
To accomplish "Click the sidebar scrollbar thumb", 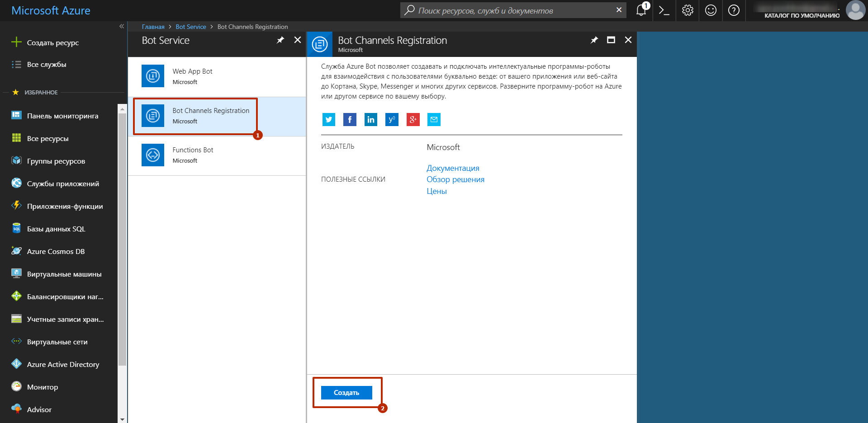I will (122, 240).
